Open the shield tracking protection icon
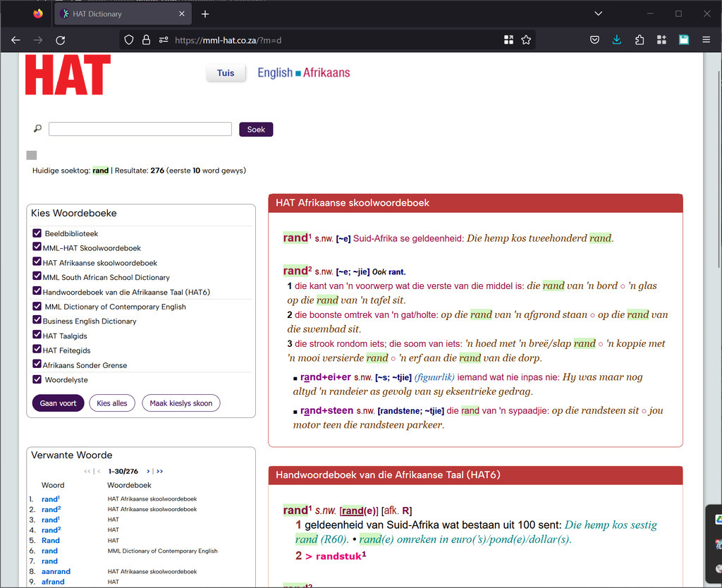Image resolution: width=722 pixels, height=588 pixels. pyautogui.click(x=129, y=40)
